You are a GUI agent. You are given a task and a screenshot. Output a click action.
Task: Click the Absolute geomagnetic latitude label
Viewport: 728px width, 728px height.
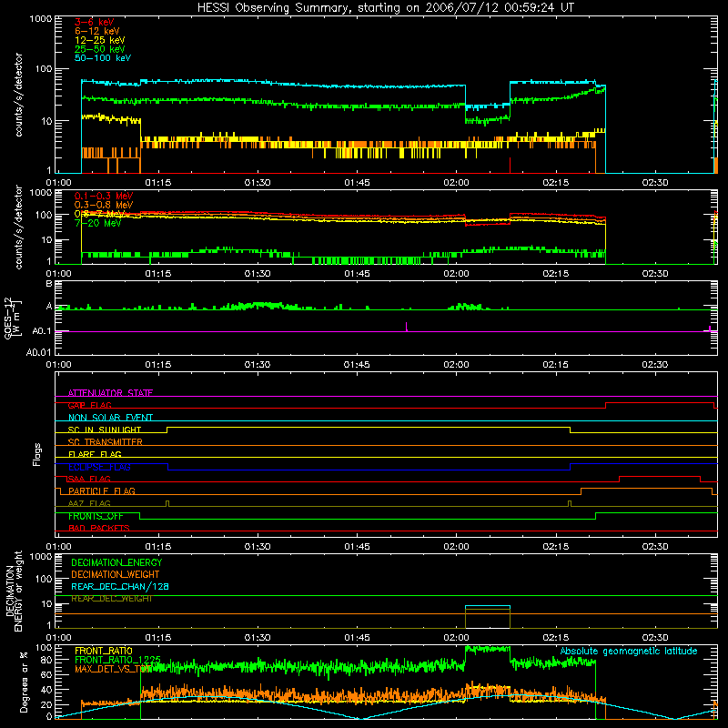[x=629, y=651]
